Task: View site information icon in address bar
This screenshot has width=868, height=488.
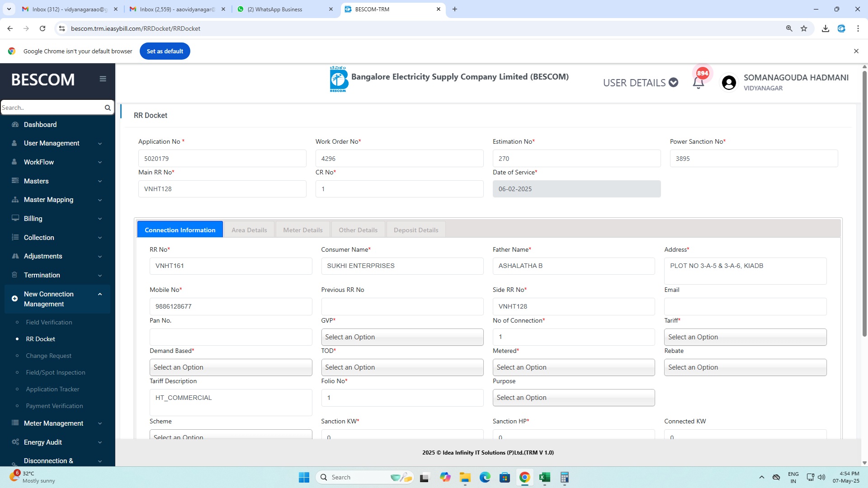Action: 62,28
